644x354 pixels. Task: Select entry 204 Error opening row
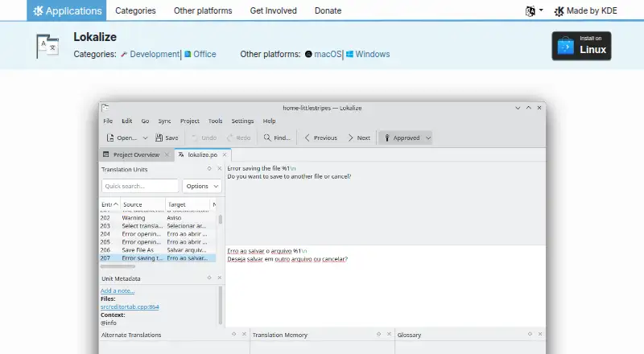point(158,233)
